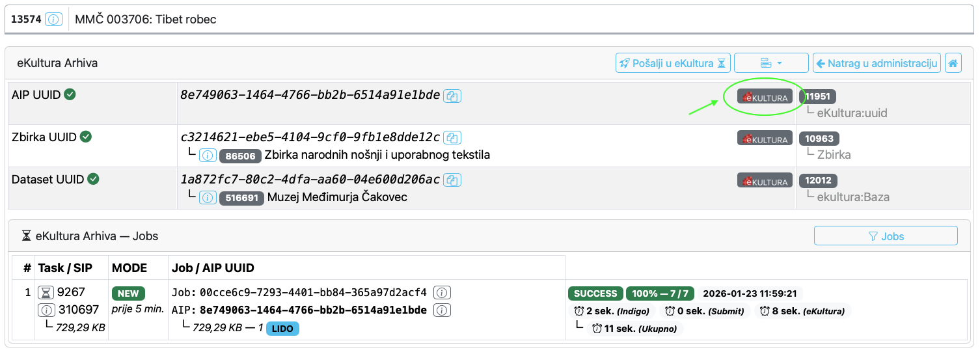The image size is (980, 354).
Task: Click the 516691 badge
Action: coord(241,197)
